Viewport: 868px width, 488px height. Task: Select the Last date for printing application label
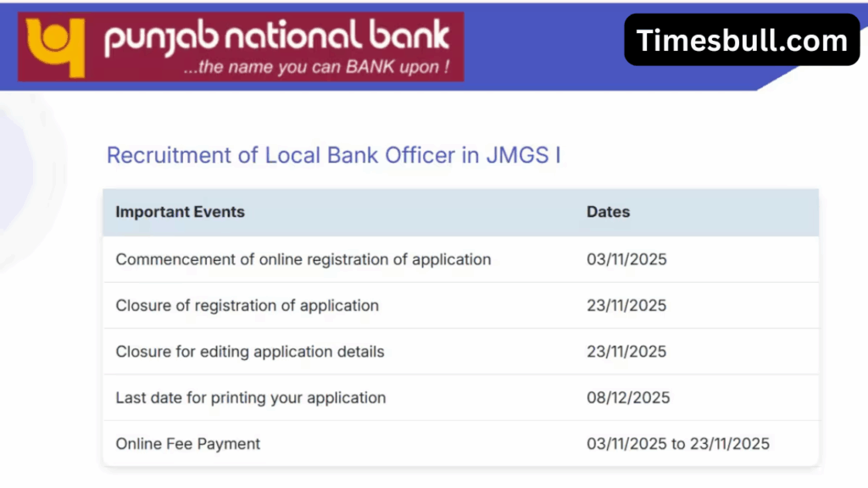[250, 397]
